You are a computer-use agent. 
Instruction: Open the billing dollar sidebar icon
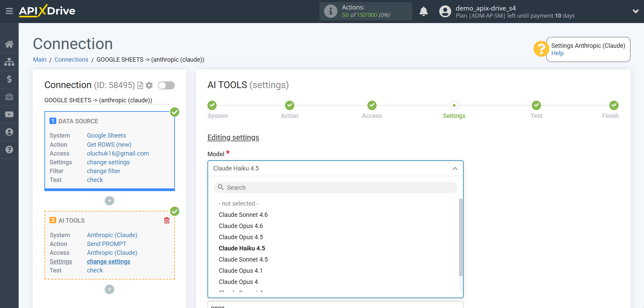point(9,79)
